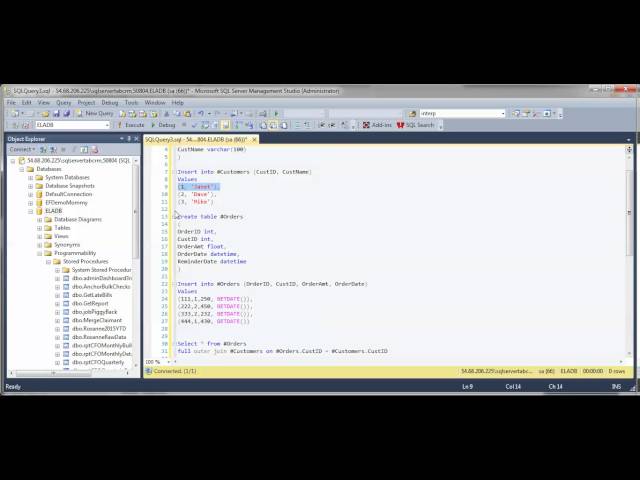The image size is (640, 480).
Task: Open the editor zoom 100 % dropdown
Action: (168, 362)
